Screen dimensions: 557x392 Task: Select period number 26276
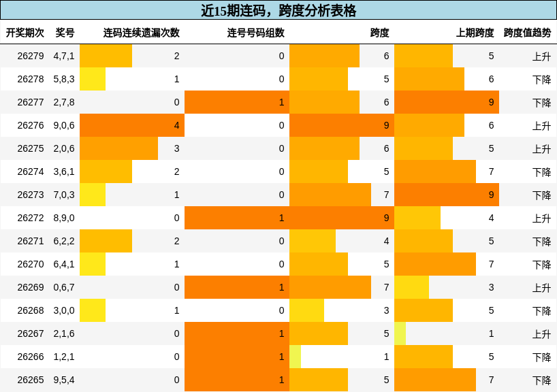click(x=31, y=125)
